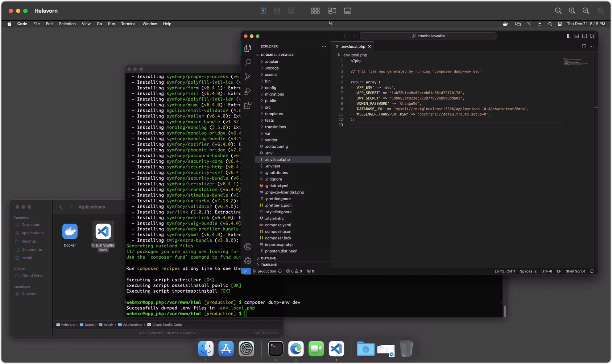Toggle the Primary Side Bar visibility
Screen dimensions: 612x364
(568, 36)
